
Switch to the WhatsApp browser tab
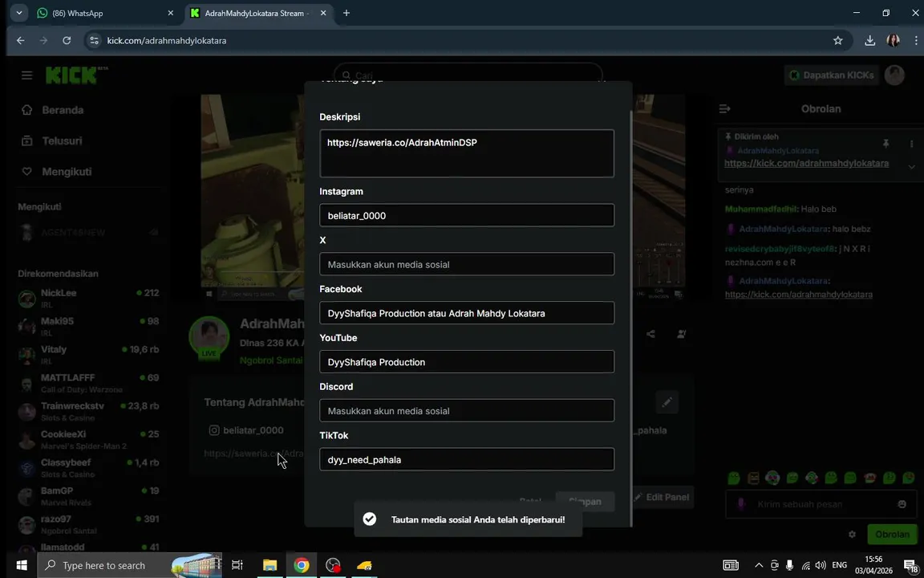105,13
